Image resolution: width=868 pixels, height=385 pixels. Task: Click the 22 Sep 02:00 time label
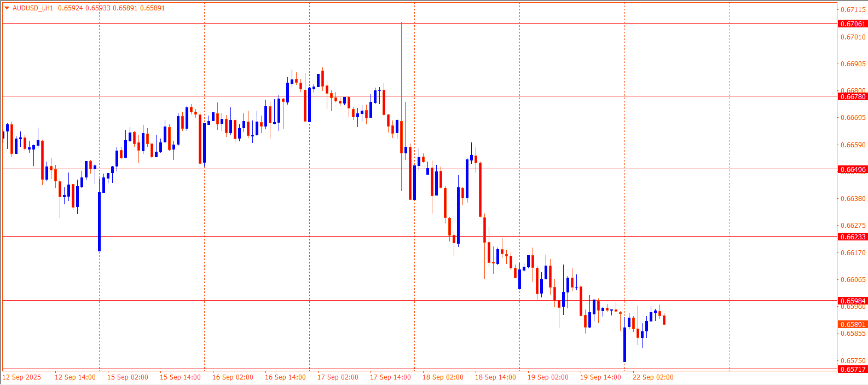653,377
